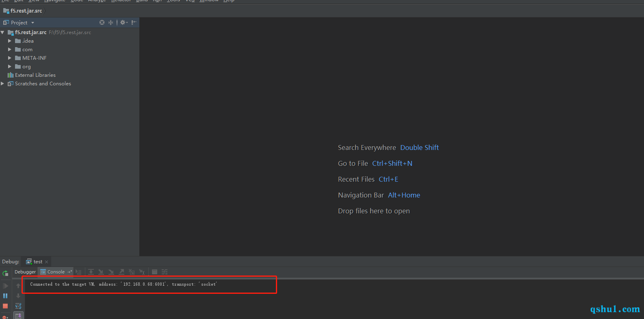Click the Step Into icon
644x319 pixels.
tap(101, 272)
